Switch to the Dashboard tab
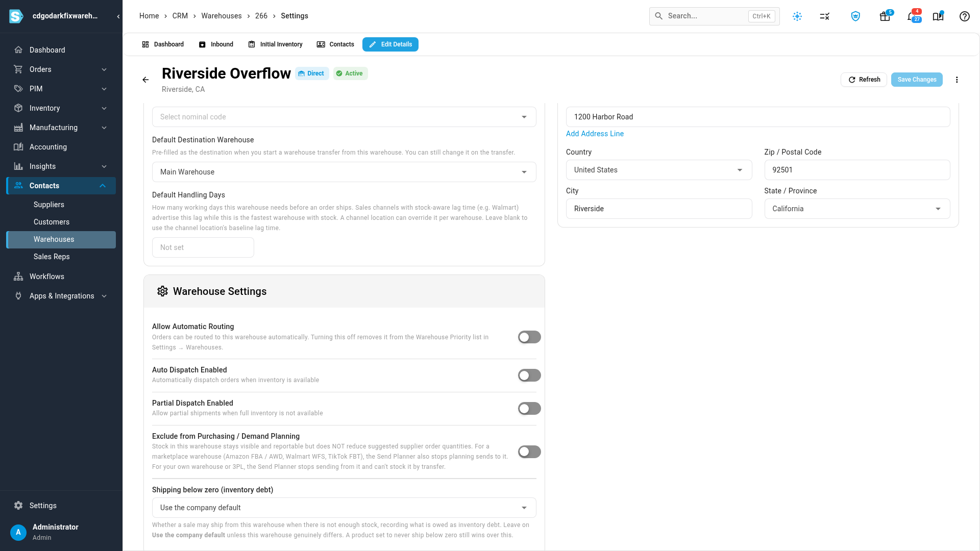This screenshot has height=551, width=980. click(x=163, y=44)
